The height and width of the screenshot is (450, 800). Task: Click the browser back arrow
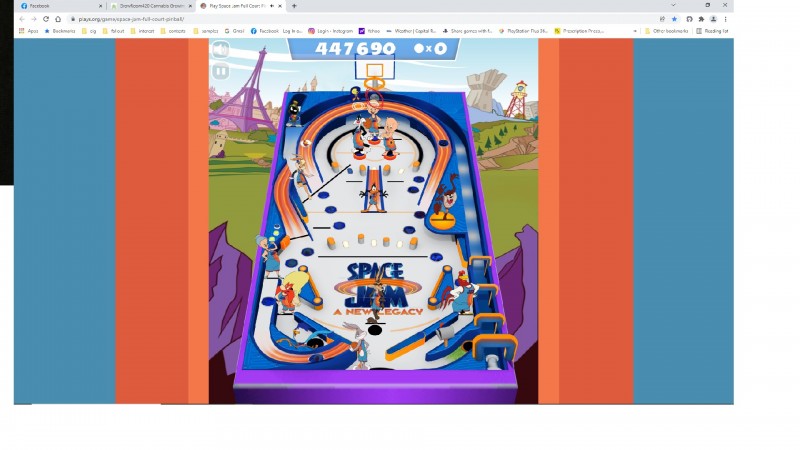click(x=21, y=19)
